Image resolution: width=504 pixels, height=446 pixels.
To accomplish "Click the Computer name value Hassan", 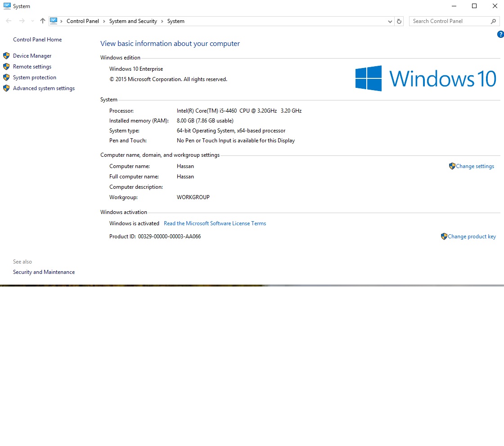I will point(185,166).
